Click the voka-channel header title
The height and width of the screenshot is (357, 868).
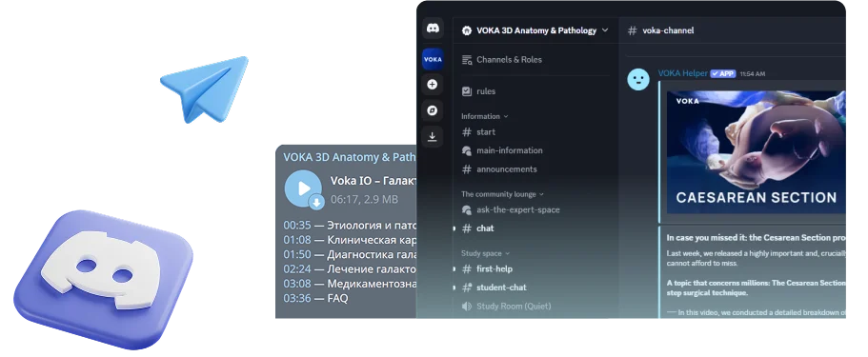(x=668, y=30)
